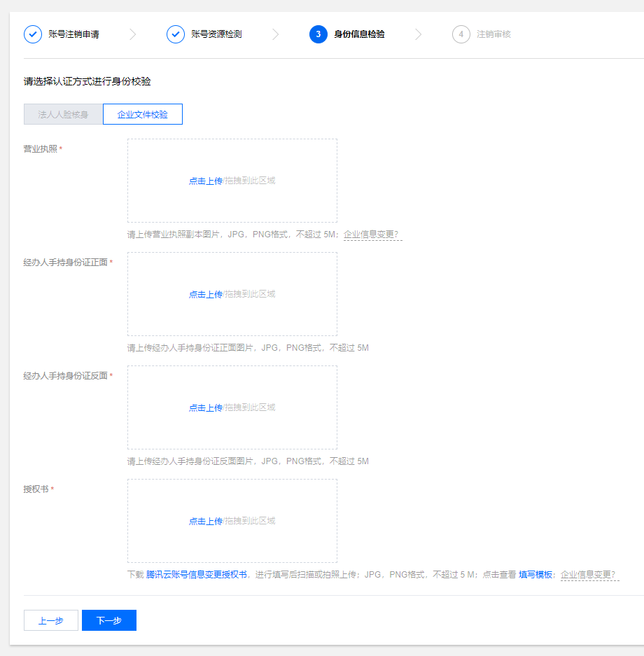Image resolution: width=644 pixels, height=656 pixels.
Task: Click the grey step 4 circle icon
Action: click(461, 34)
